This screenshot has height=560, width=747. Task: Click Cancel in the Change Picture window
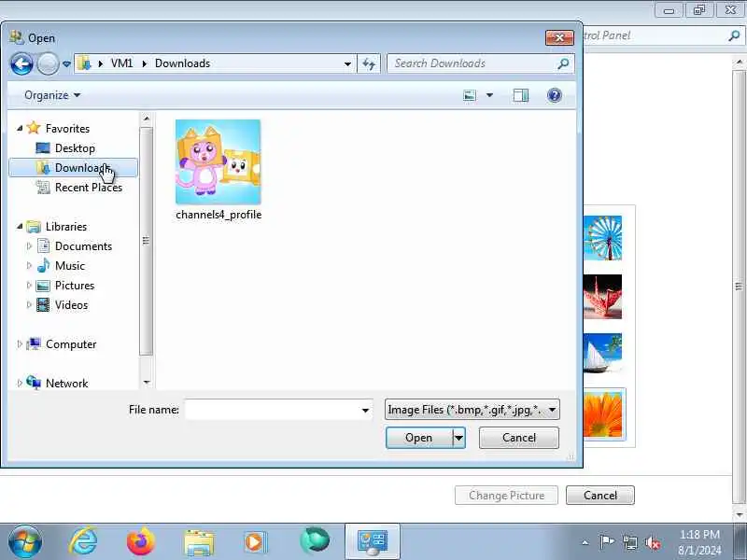pyautogui.click(x=600, y=496)
